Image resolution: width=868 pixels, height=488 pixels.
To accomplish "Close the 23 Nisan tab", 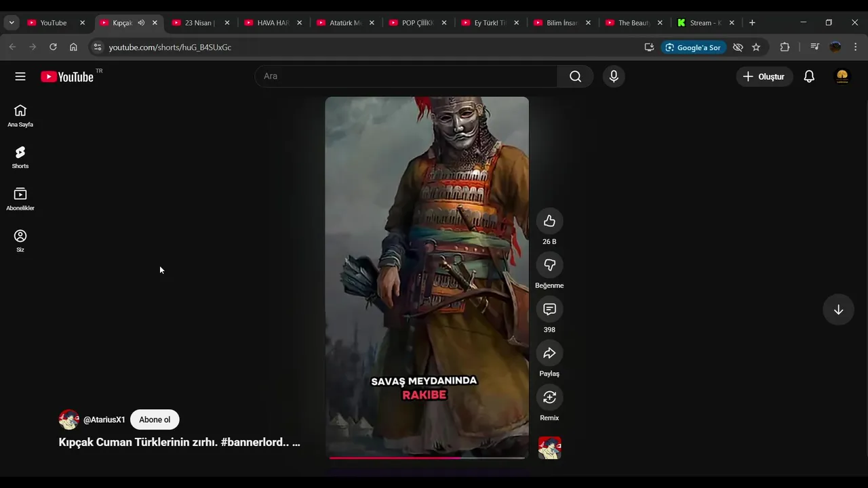I will [x=227, y=22].
